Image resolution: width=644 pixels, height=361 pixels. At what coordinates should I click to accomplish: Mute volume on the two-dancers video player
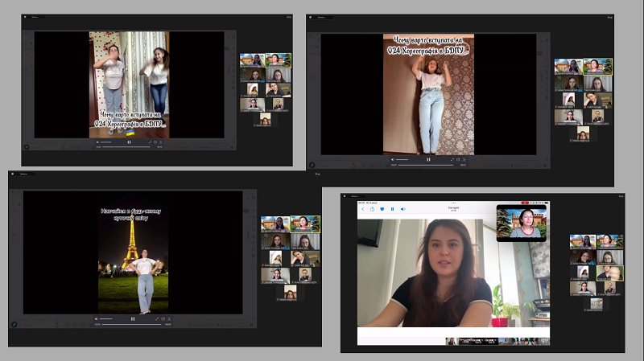click(x=99, y=142)
